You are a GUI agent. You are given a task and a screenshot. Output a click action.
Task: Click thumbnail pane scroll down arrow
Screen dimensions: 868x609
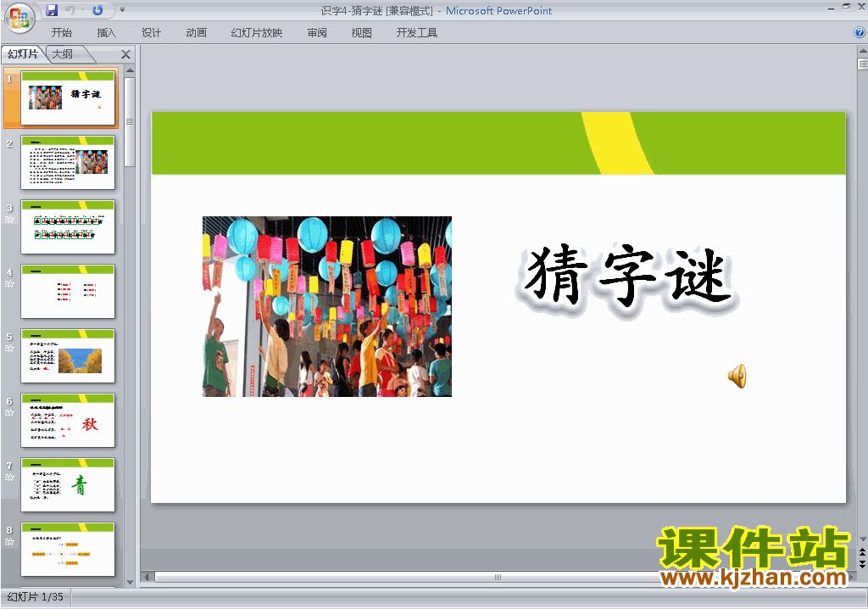click(x=130, y=582)
